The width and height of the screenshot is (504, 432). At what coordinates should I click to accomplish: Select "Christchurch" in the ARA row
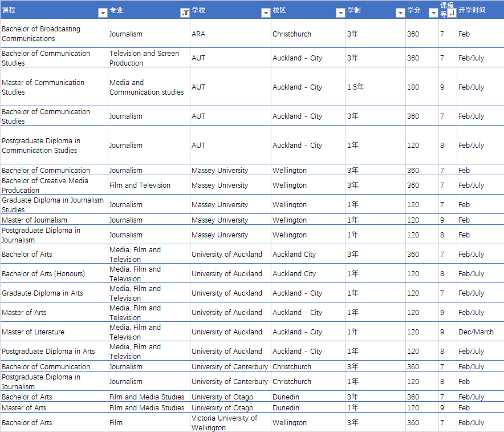point(308,34)
